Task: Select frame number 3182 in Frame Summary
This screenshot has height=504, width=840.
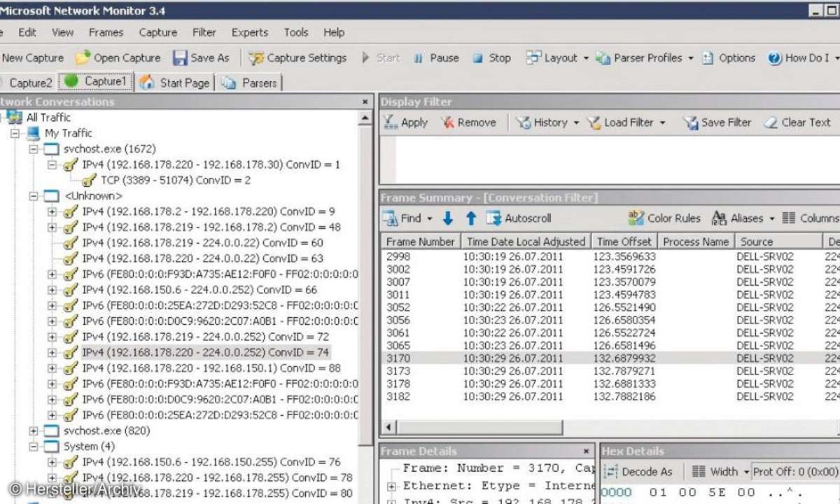Action: [400, 396]
